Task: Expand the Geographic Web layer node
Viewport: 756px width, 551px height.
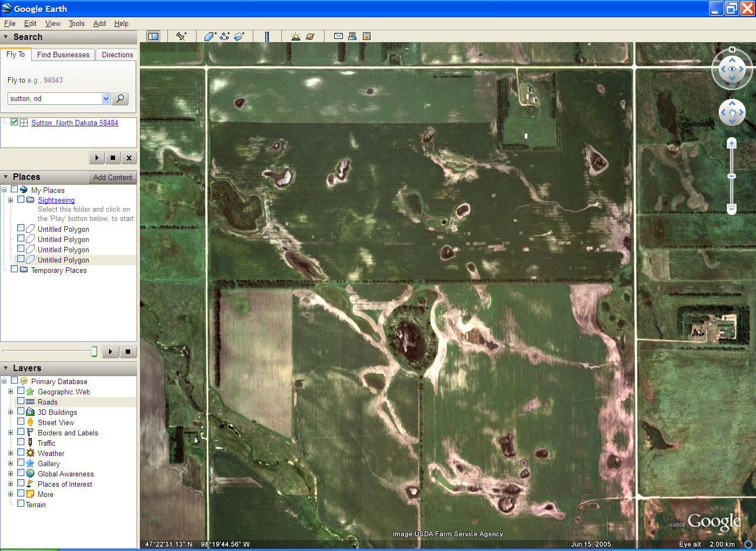Action: click(10, 391)
